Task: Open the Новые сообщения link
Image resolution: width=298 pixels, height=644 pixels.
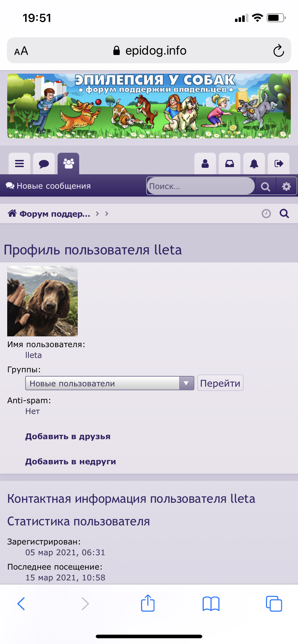Action: coord(49,186)
